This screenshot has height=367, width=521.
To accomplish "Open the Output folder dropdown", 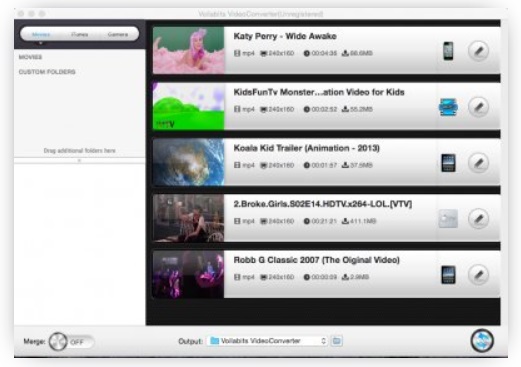I will click(267, 341).
